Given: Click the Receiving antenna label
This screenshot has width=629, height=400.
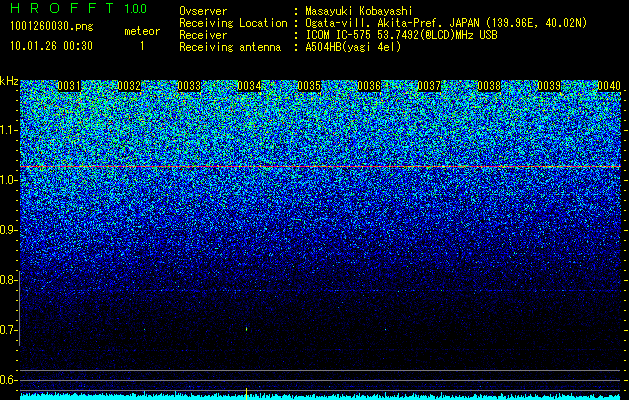Looking at the screenshot, I should pyautogui.click(x=230, y=47).
